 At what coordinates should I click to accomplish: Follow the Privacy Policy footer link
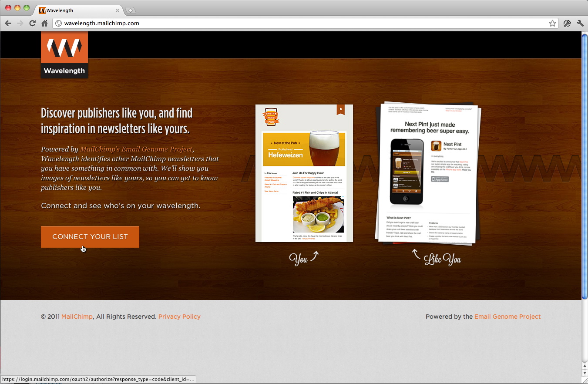pyautogui.click(x=179, y=317)
